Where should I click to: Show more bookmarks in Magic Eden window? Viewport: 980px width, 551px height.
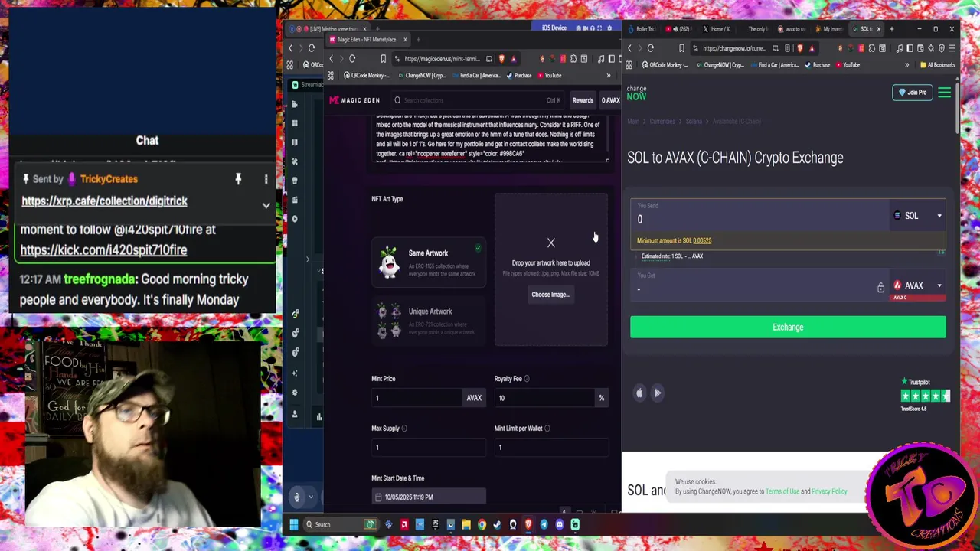coord(609,76)
